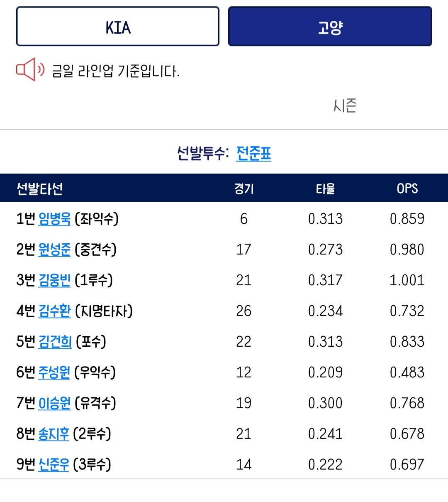448x502 pixels.
Task: Select the 시즌 stats filter
Action: pos(345,105)
